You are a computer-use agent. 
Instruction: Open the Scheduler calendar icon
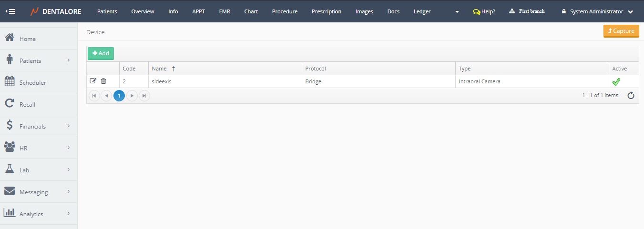coord(10,82)
